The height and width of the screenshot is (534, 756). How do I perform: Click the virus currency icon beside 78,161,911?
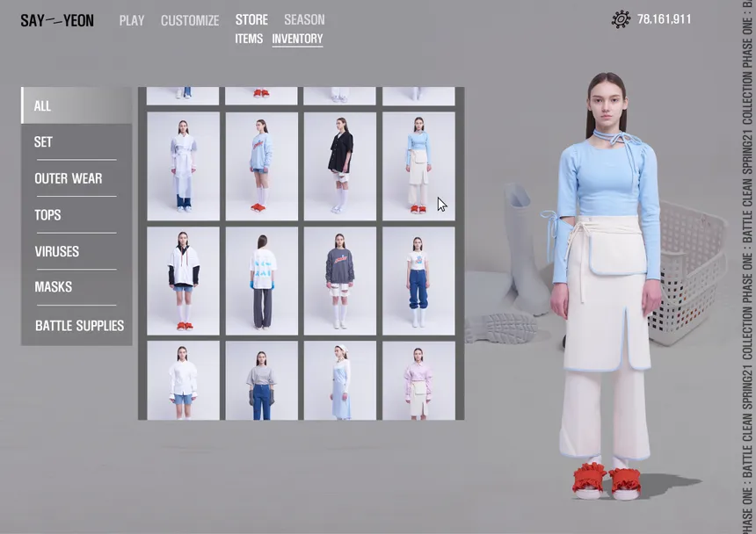(621, 19)
